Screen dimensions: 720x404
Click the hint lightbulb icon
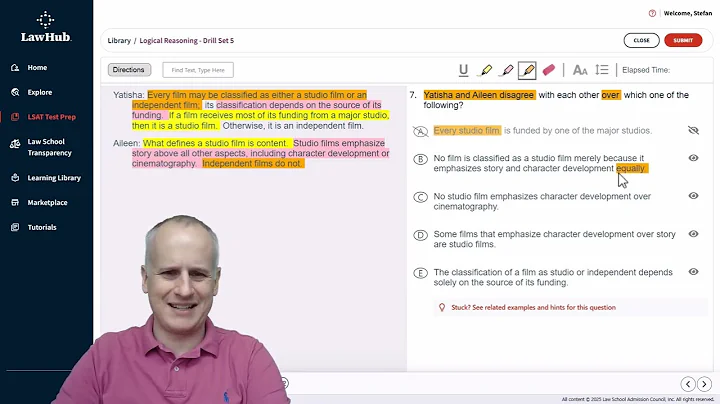[x=442, y=308]
